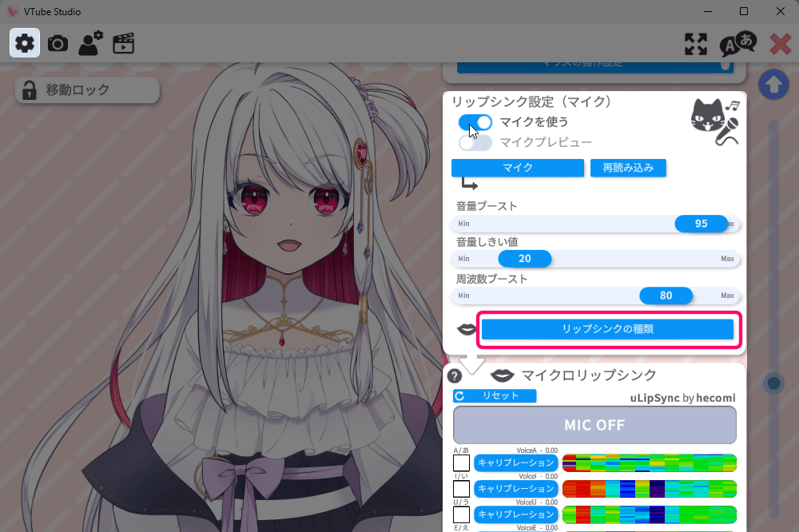Viewport: 799px width, 532px height.
Task: Open the マイク device selection list
Action: tap(518, 168)
